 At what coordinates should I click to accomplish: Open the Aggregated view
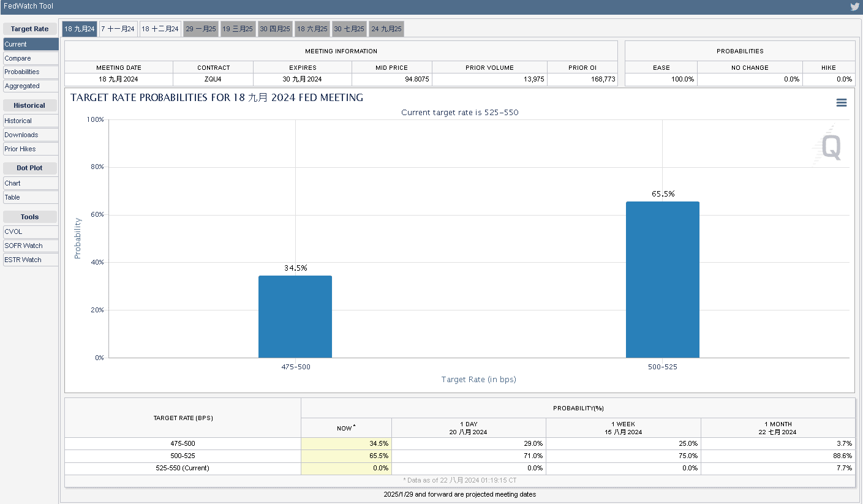pyautogui.click(x=31, y=86)
